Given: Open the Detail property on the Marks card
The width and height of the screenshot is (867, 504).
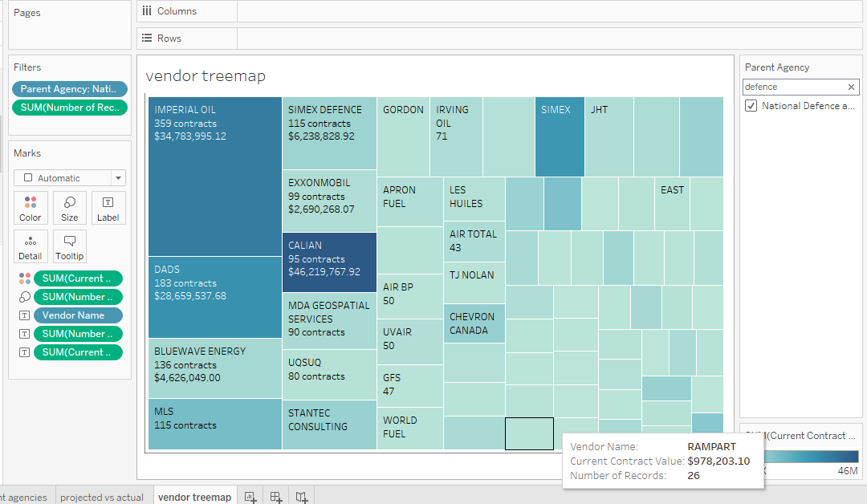Looking at the screenshot, I should tap(30, 246).
